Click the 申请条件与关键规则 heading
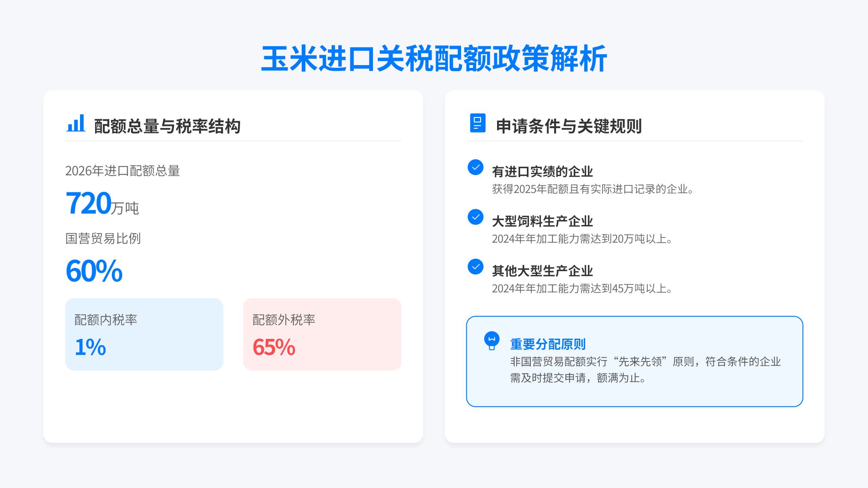Screen dimensions: 868x488 569,126
